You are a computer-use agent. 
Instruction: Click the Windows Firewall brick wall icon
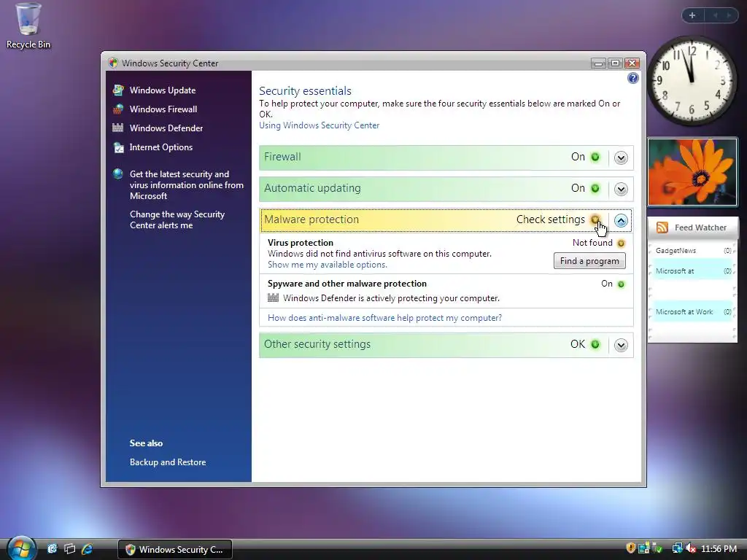[118, 109]
